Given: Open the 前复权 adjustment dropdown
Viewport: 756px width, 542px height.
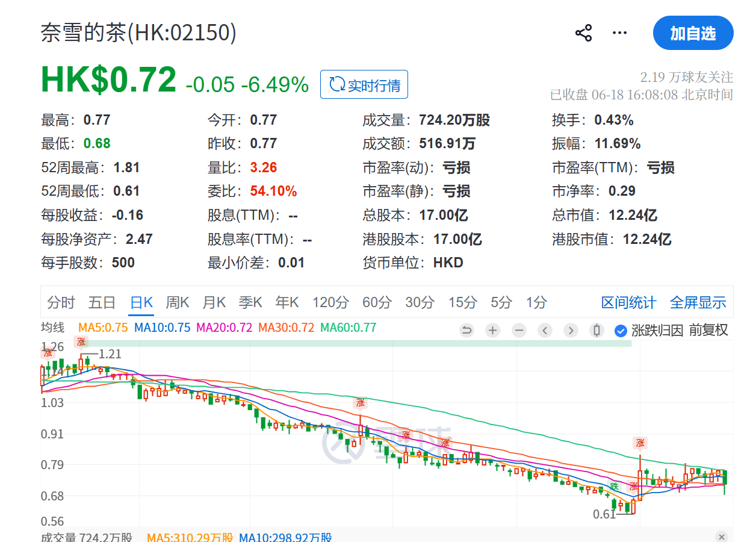Looking at the screenshot, I should 708,330.
